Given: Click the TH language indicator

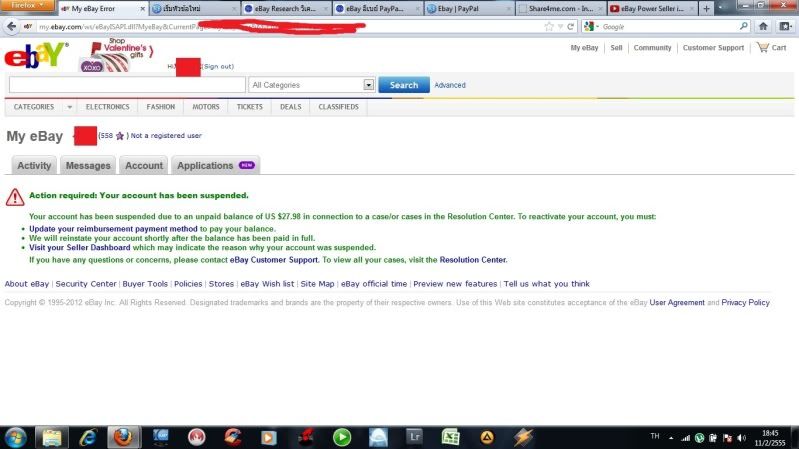Looking at the screenshot, I should pyautogui.click(x=655, y=436).
